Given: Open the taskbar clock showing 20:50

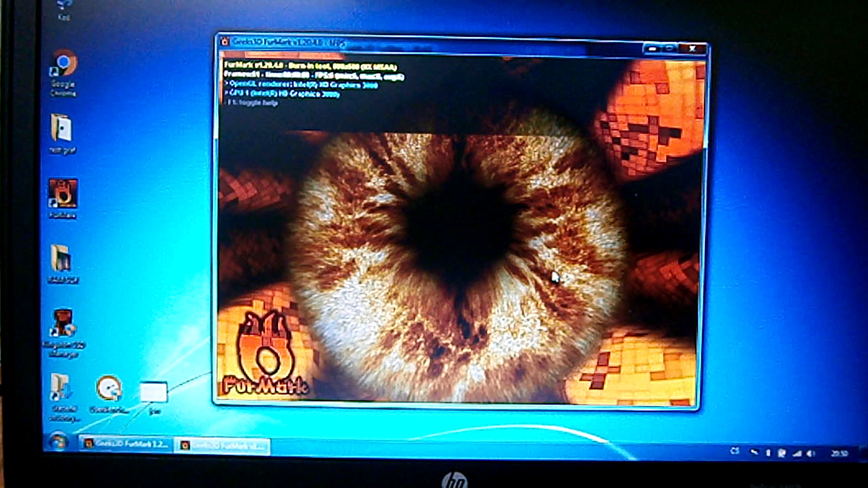Looking at the screenshot, I should (x=839, y=453).
